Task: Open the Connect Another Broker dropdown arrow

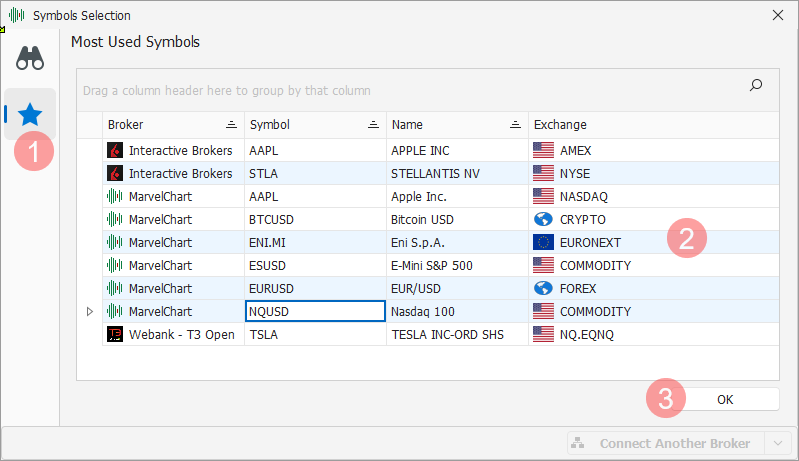Action: click(x=778, y=443)
